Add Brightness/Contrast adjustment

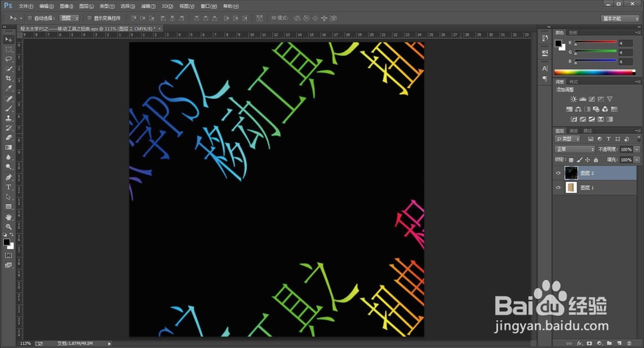pos(573,99)
